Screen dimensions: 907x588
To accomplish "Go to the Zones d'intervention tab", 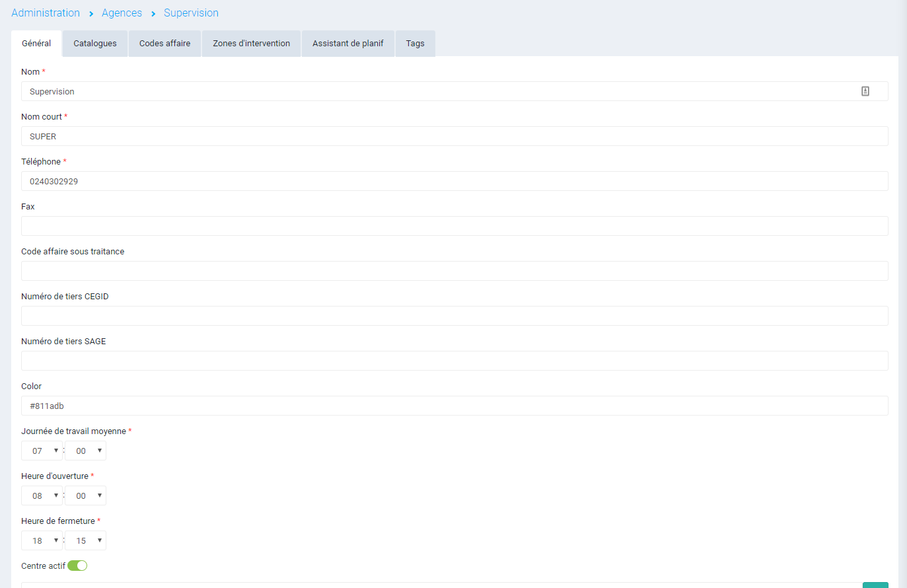I will (251, 44).
